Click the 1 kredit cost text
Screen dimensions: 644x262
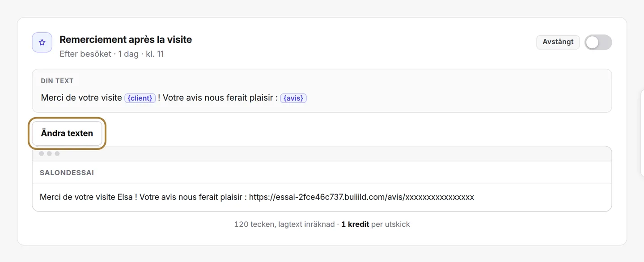pos(355,224)
